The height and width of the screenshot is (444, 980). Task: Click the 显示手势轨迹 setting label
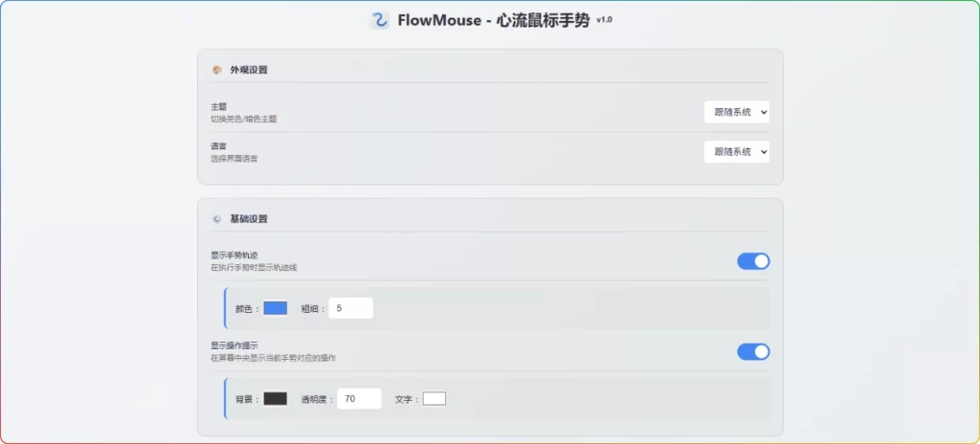pos(234,255)
